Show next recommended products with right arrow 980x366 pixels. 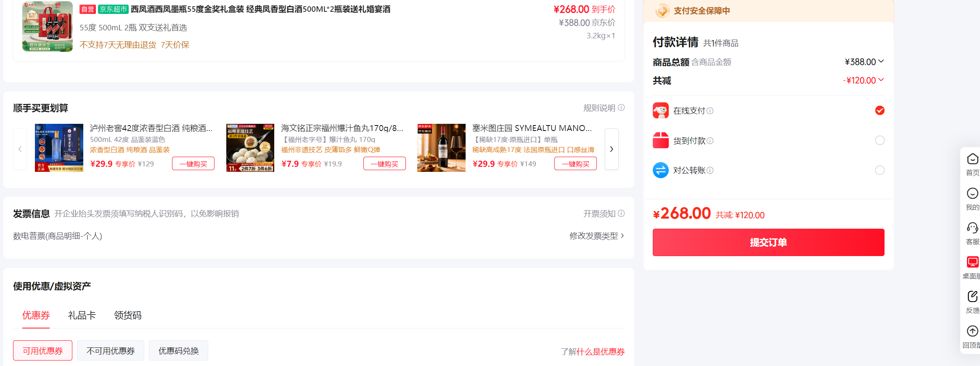tap(612, 149)
